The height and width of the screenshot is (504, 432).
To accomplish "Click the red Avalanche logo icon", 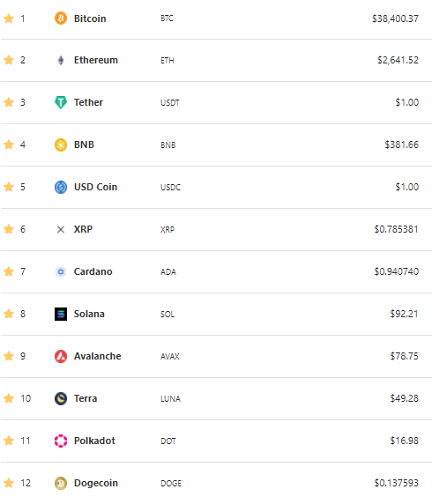I will coord(61,356).
